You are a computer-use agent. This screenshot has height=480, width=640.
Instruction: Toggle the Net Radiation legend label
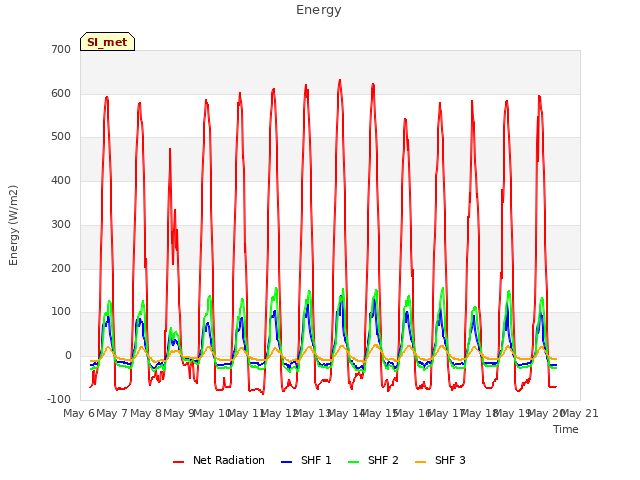click(229, 460)
